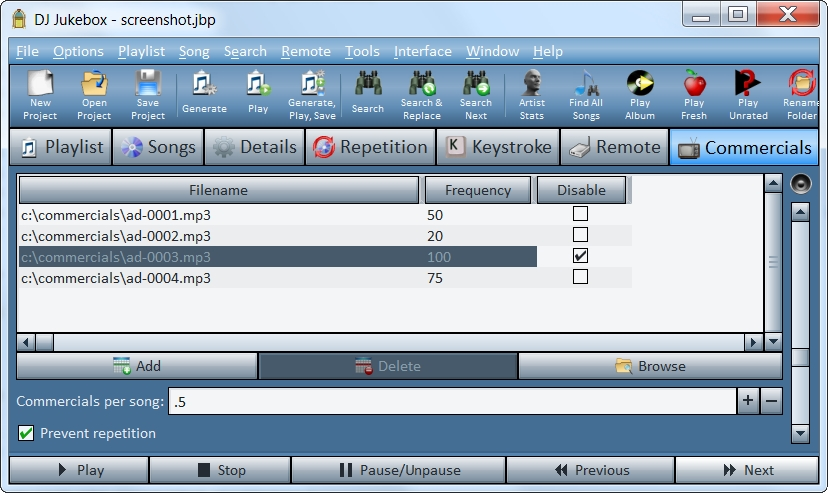Click the list's vertical scrollbar up arrow

pyautogui.click(x=773, y=184)
